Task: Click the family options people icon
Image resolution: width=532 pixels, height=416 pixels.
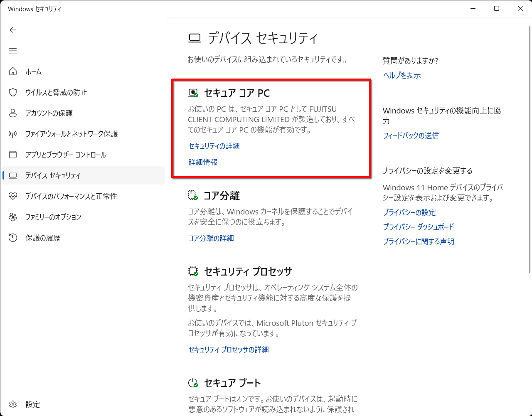Action: pyautogui.click(x=13, y=217)
